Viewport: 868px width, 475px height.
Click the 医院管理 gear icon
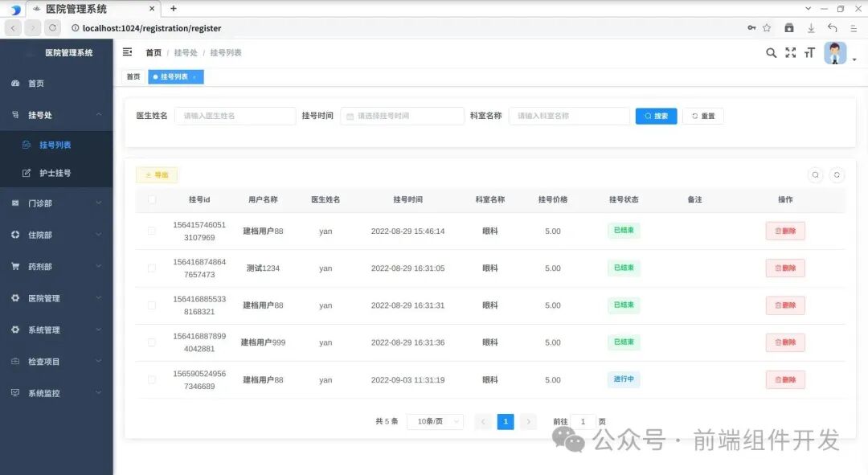15,298
